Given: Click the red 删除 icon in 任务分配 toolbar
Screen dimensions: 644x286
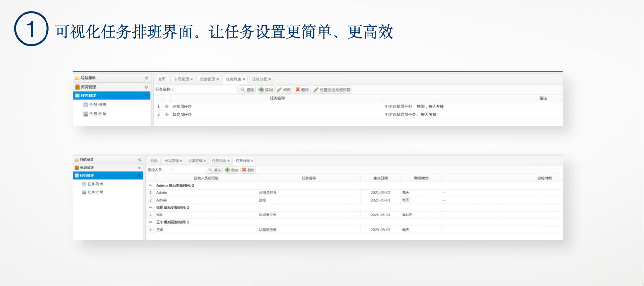Looking at the screenshot, I should [244, 169].
